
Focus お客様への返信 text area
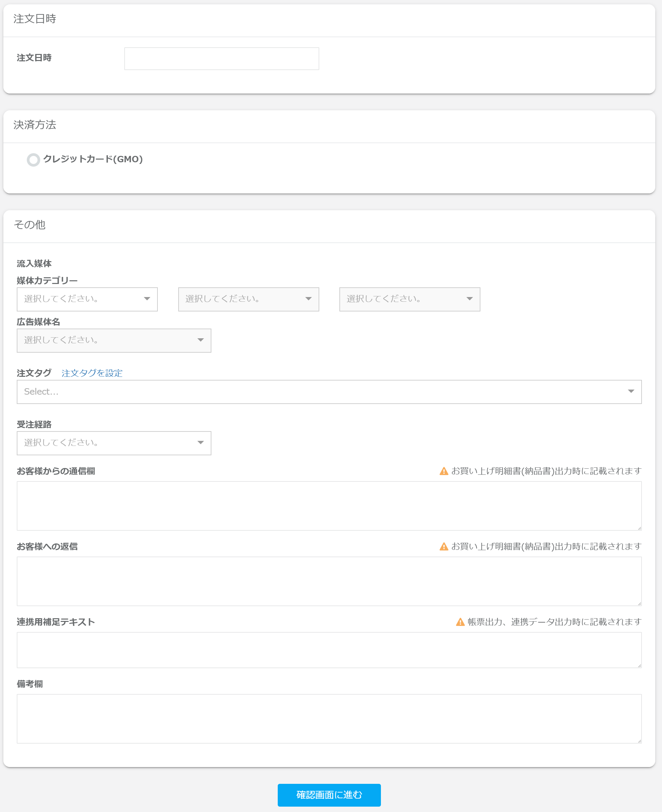click(329, 581)
